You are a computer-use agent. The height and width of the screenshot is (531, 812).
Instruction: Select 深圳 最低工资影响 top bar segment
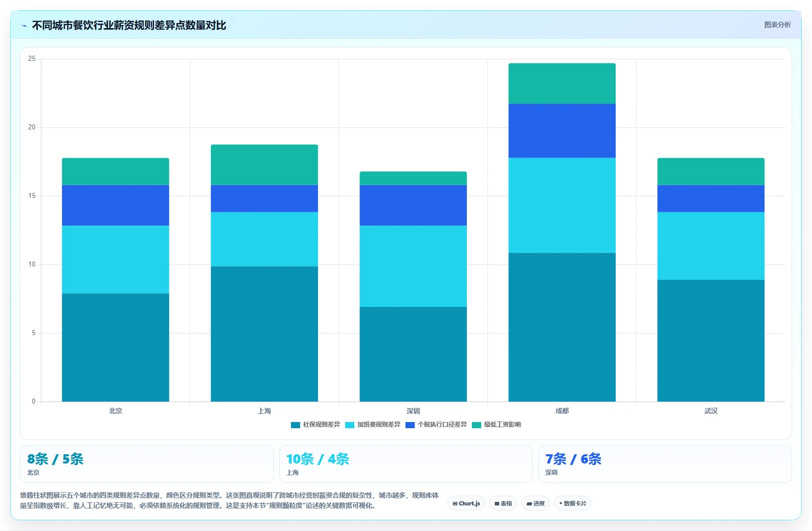click(413, 178)
